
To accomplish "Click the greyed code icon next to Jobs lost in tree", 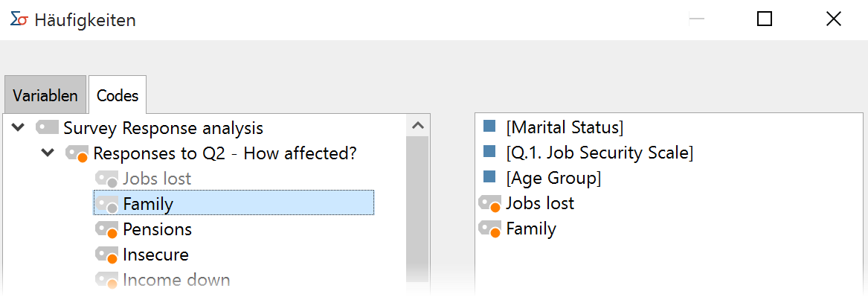I will pyautogui.click(x=106, y=179).
